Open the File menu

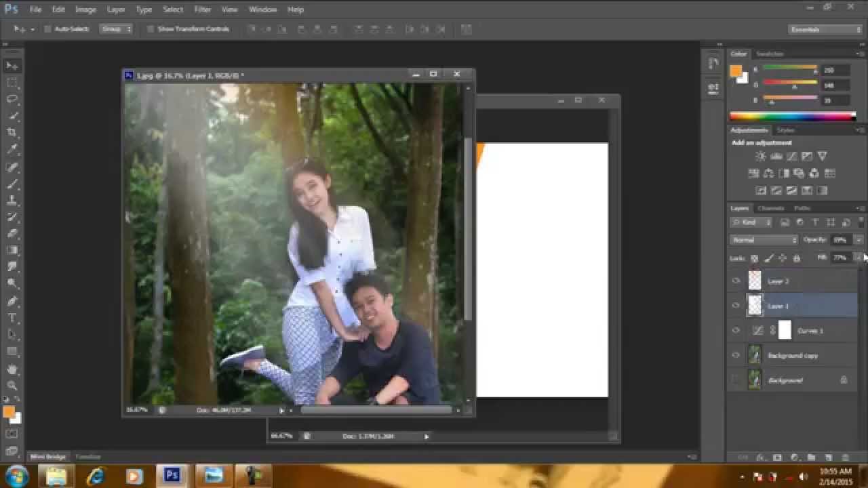(35, 9)
